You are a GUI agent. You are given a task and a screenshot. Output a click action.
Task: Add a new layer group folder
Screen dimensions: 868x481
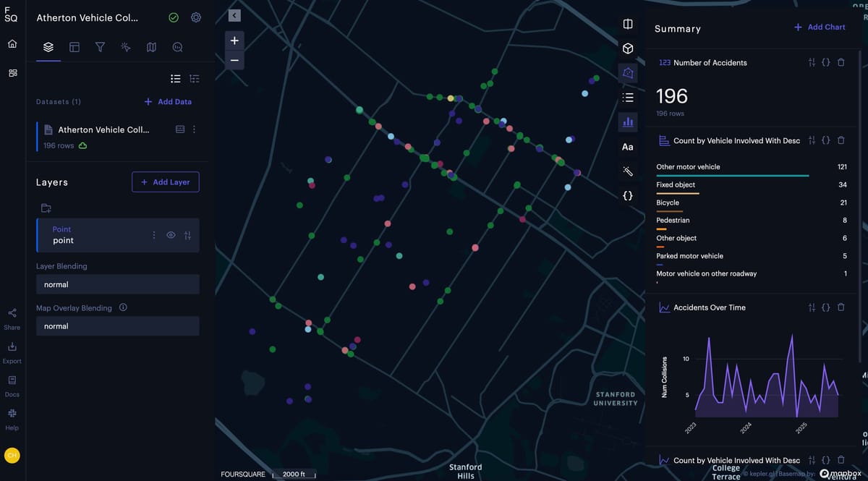[x=46, y=208]
